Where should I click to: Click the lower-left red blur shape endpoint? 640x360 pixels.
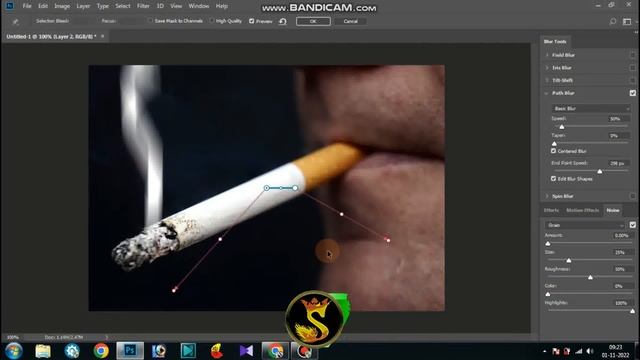(x=174, y=290)
